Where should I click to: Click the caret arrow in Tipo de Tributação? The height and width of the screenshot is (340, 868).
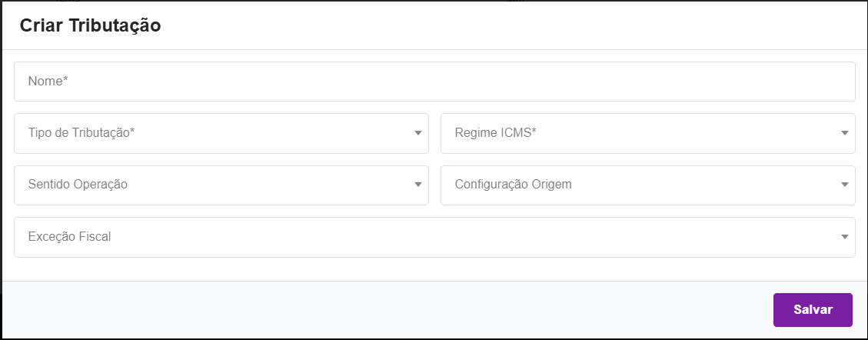pyautogui.click(x=418, y=133)
